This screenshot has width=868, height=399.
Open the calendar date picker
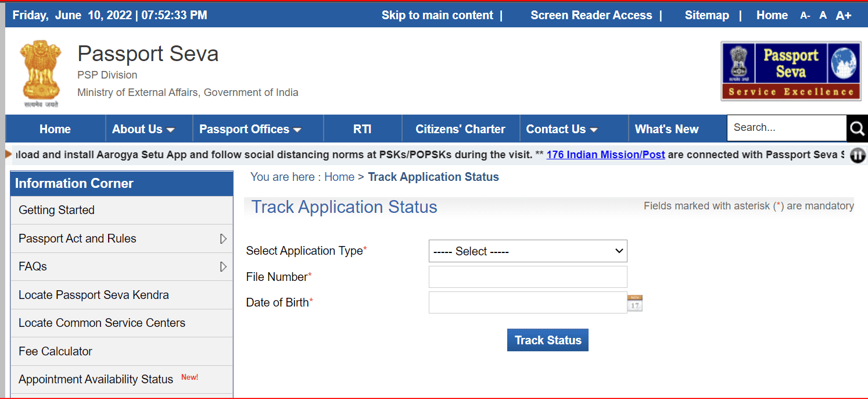point(634,302)
